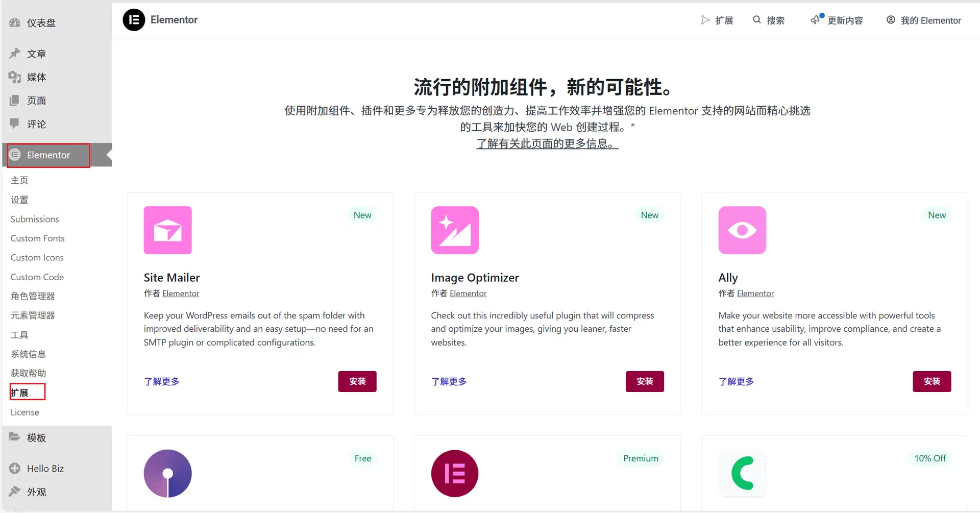This screenshot has width=980, height=513.
Task: Click 了解更多 for Ally
Action: 736,381
